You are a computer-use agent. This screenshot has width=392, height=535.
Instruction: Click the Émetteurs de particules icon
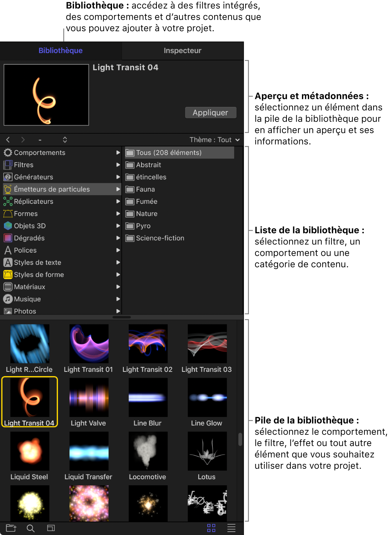(8, 189)
